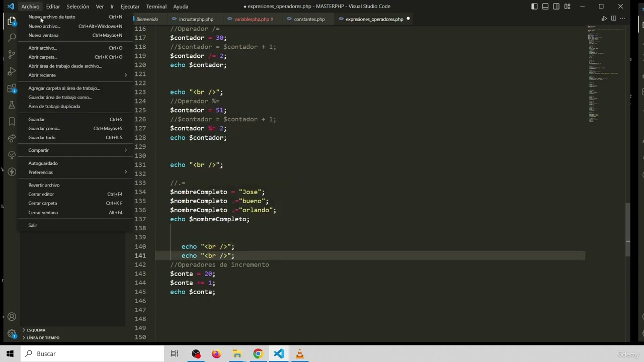Viewport: 644px width, 362px height.
Task: Toggle primary side bar layout icon
Action: (534, 7)
